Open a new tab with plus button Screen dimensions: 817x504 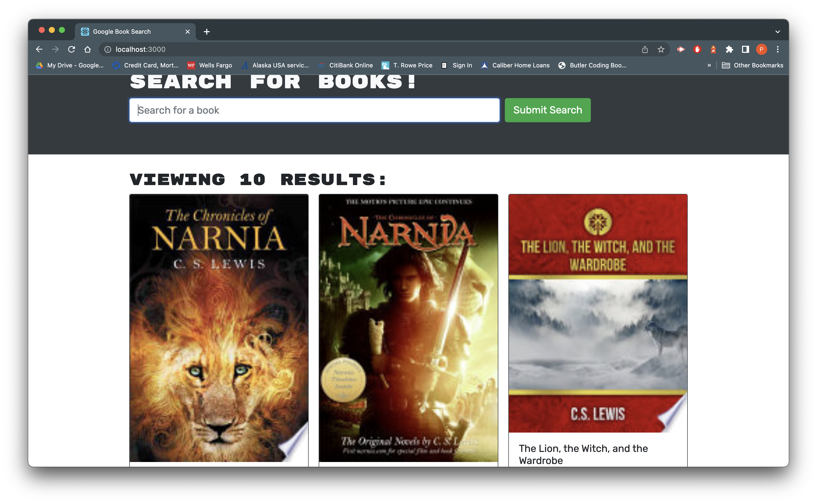tap(207, 32)
